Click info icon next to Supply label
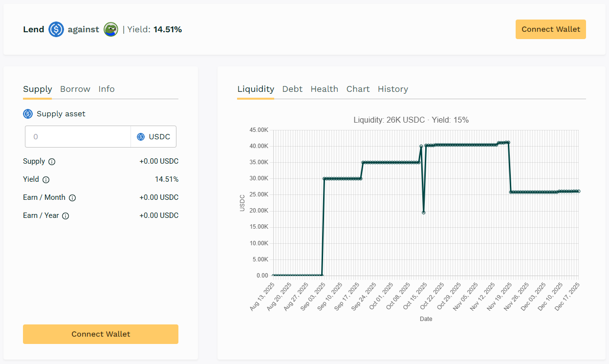 [x=52, y=162]
